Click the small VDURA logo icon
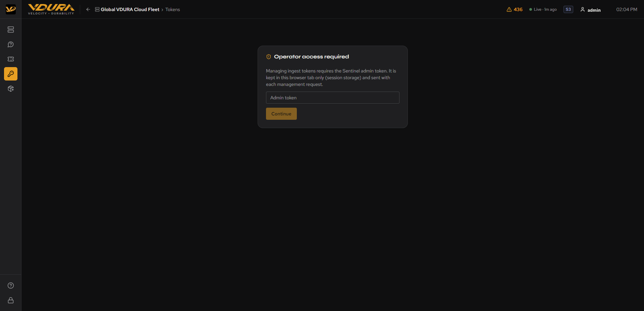The image size is (644, 311). click(x=11, y=9)
